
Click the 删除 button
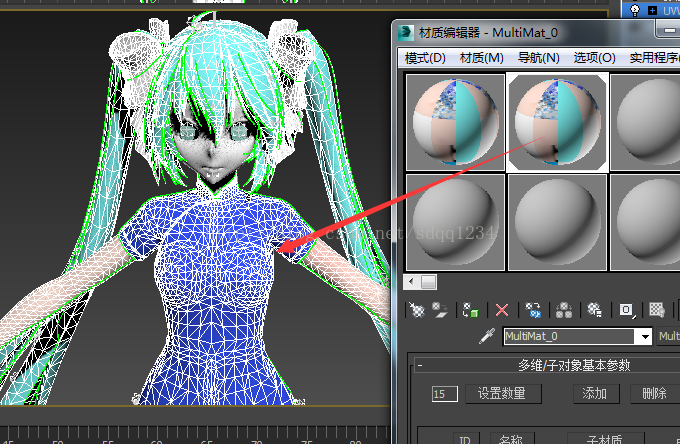point(654,394)
